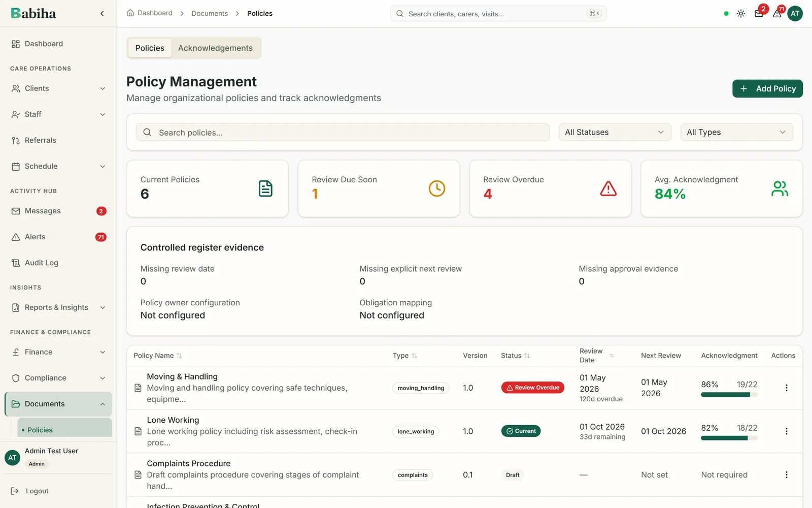This screenshot has width=812, height=508.
Task: Collapse the Documents section chevron
Action: click(x=103, y=404)
